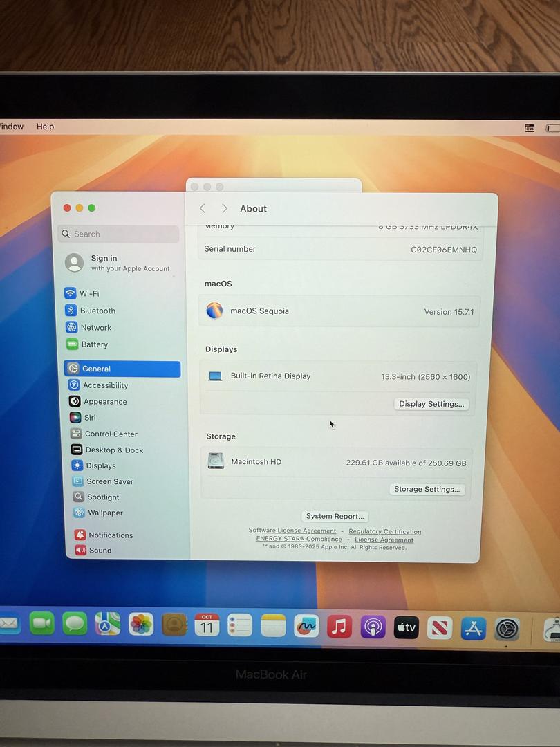The image size is (560, 747).
Task: Select Bluetooth in the sidebar
Action: (97, 311)
